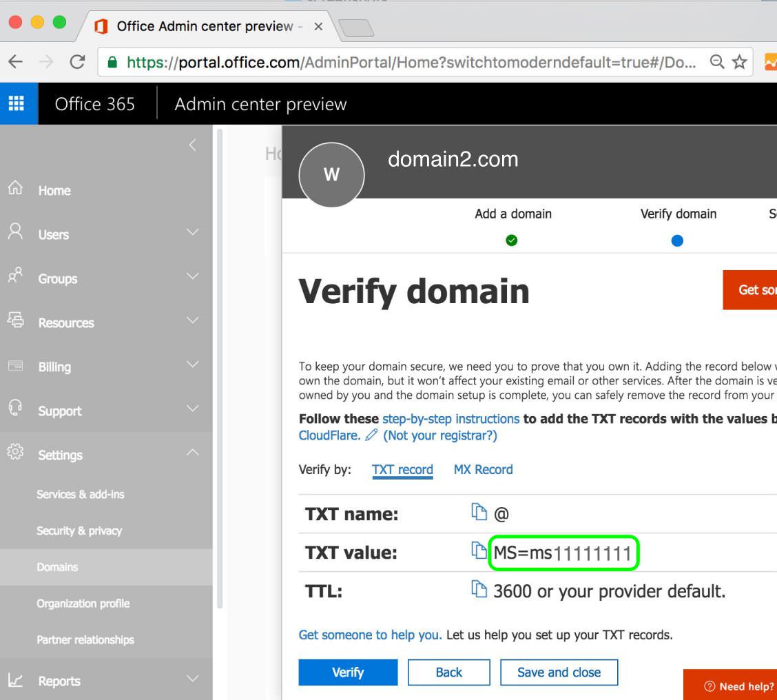Open Partner relationships settings
Image resolution: width=777 pixels, height=700 pixels.
(x=85, y=639)
